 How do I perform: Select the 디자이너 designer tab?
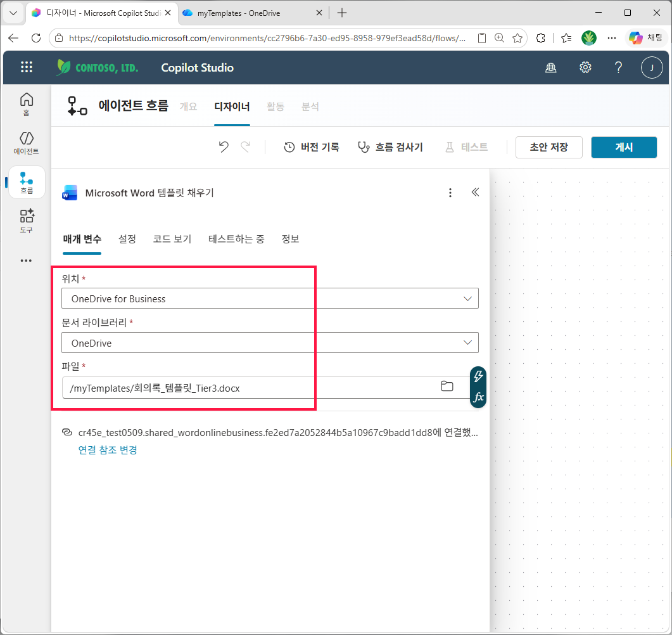point(232,106)
